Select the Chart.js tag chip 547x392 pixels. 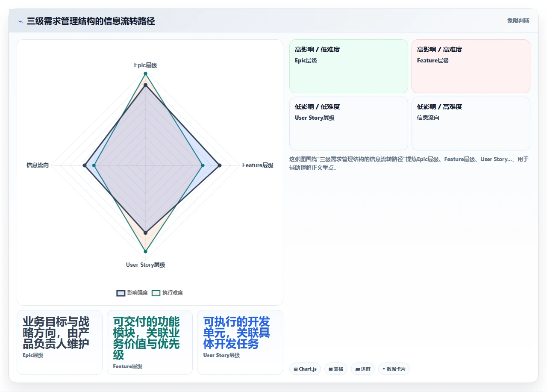(305, 369)
